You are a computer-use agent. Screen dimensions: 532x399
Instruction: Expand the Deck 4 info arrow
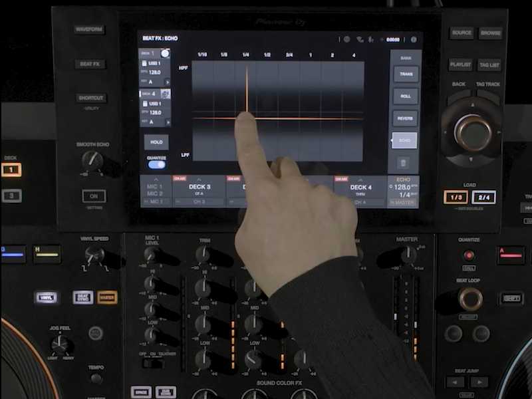click(x=168, y=122)
